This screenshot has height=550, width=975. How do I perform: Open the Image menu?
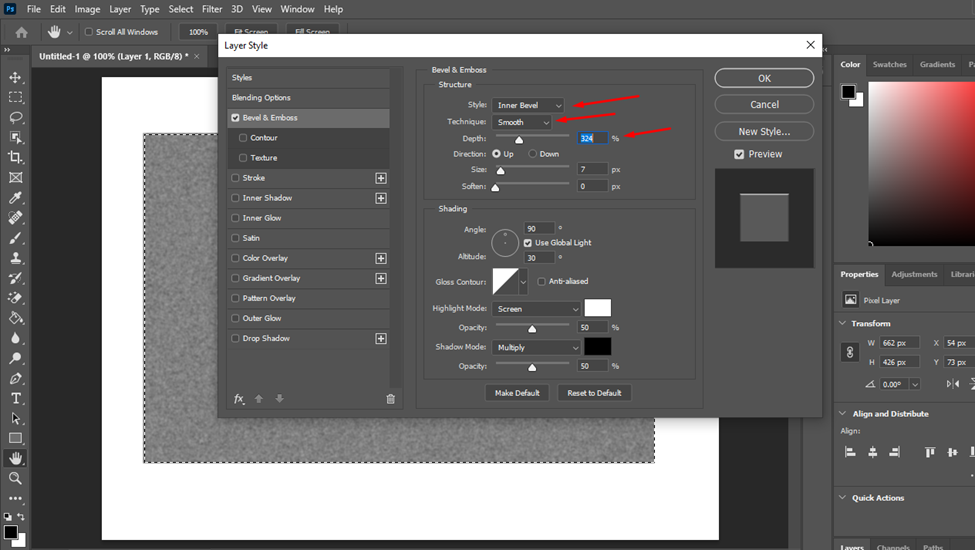[x=87, y=9]
